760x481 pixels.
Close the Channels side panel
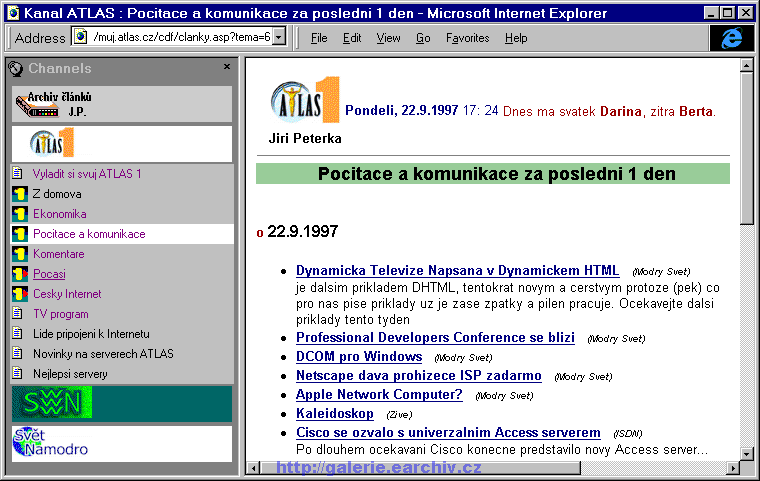pyautogui.click(x=227, y=67)
